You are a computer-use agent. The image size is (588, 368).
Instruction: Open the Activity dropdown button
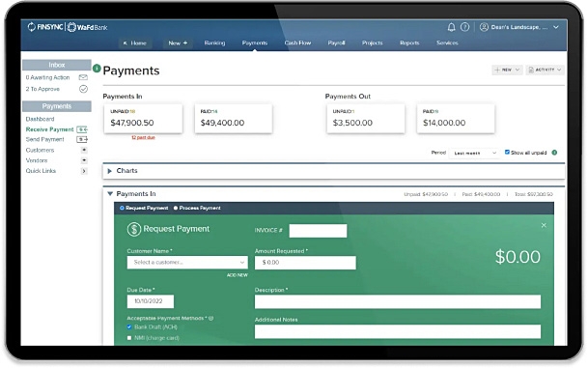[545, 70]
